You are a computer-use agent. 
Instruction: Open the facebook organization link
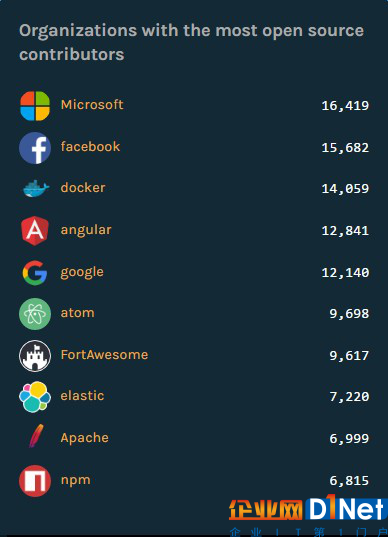[x=90, y=147]
